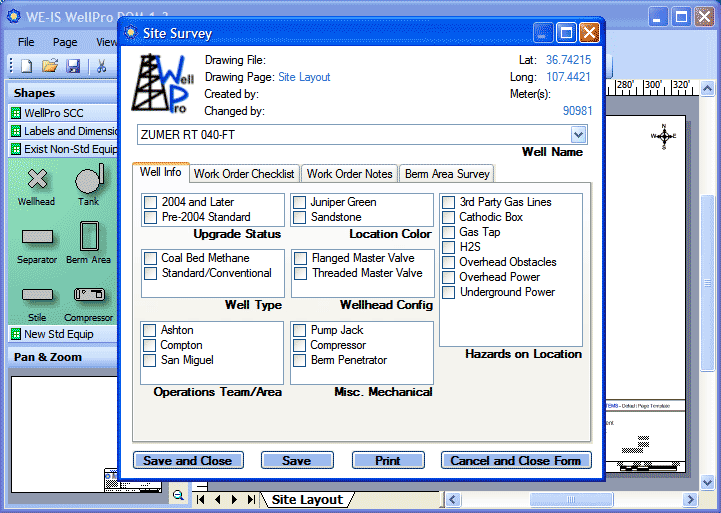
Task: Click Cancel and Close Form button
Action: pos(516,461)
